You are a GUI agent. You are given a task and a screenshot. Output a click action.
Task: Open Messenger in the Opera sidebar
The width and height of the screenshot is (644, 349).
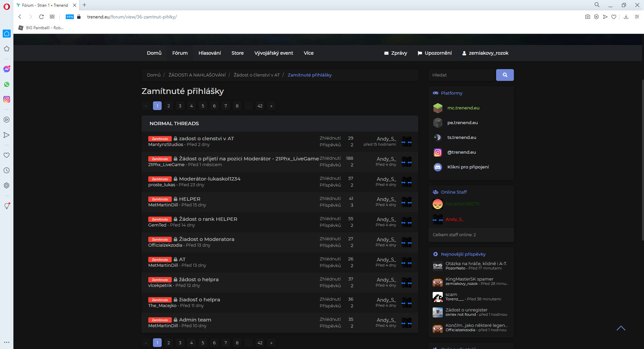pos(7,69)
